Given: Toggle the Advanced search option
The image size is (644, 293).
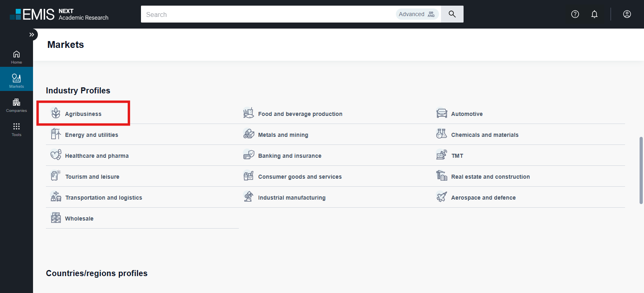Looking at the screenshot, I should click(x=417, y=14).
